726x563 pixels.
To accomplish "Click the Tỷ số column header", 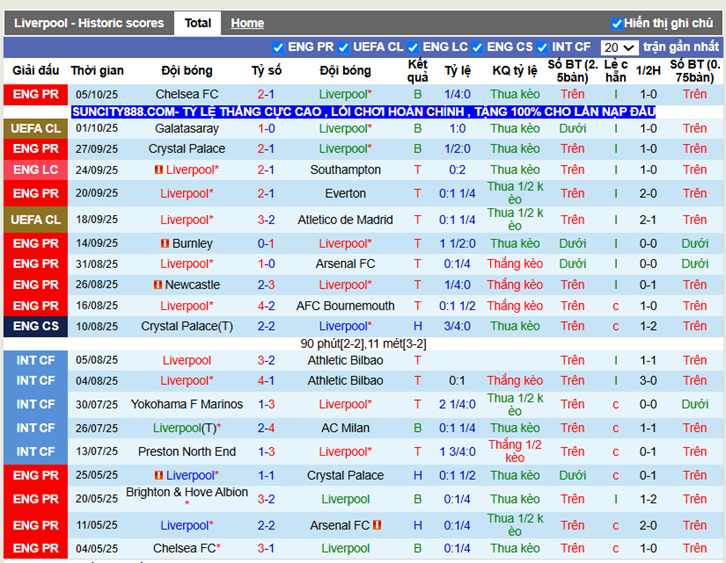I will (x=266, y=71).
